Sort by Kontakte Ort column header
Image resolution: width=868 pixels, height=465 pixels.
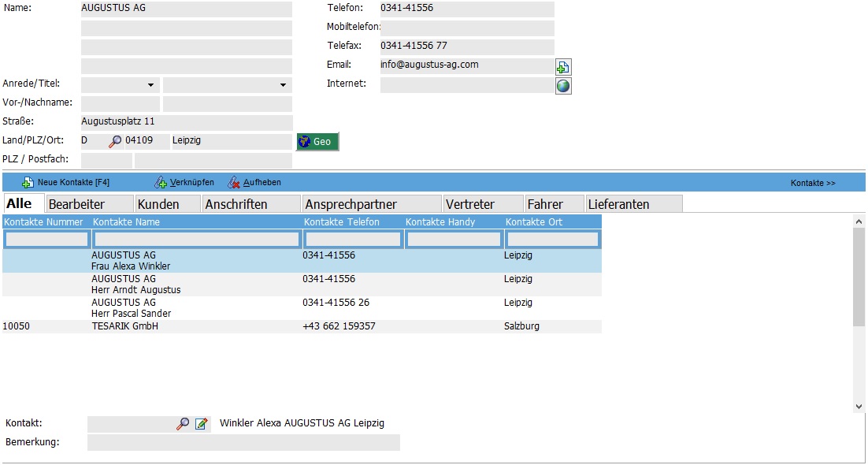point(552,221)
